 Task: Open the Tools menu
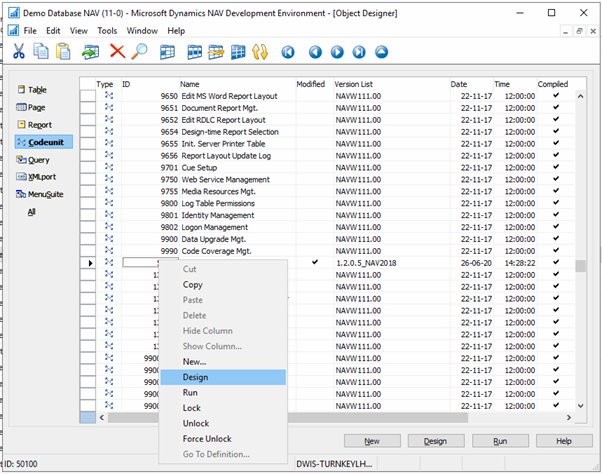[x=107, y=31]
